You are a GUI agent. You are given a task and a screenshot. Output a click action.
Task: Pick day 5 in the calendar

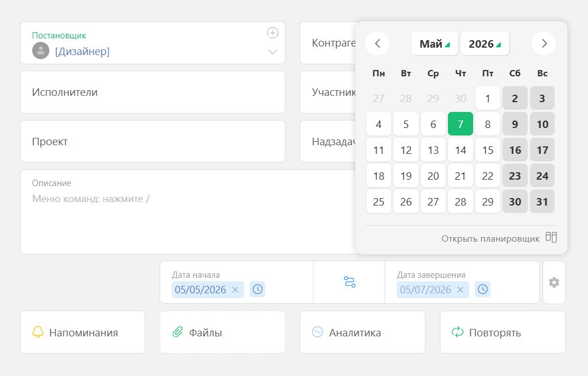[406, 124]
